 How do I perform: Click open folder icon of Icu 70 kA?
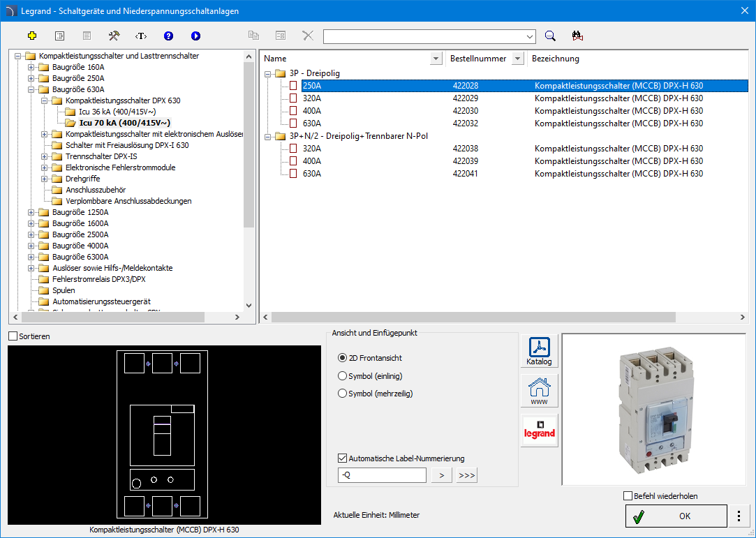[71, 123]
